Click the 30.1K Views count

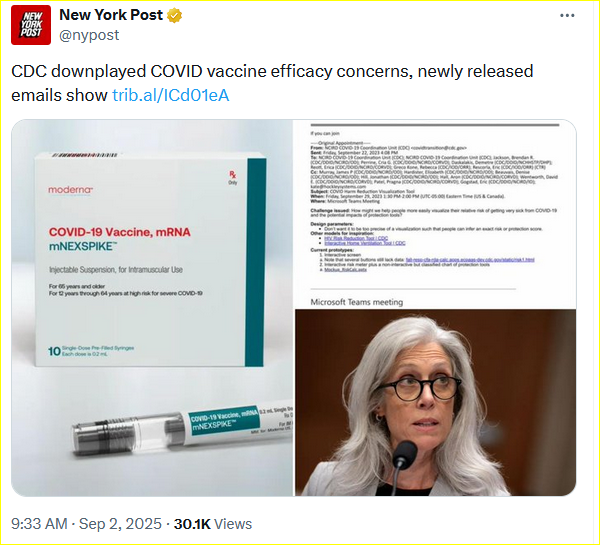click(x=213, y=524)
